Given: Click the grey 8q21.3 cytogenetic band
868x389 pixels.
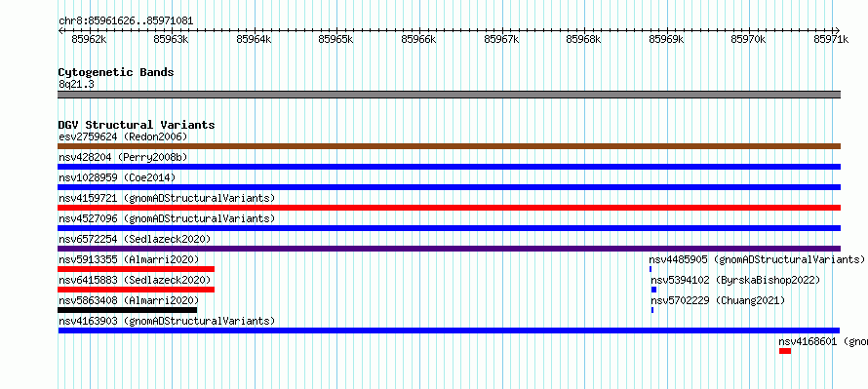Looking at the screenshot, I should tap(449, 95).
